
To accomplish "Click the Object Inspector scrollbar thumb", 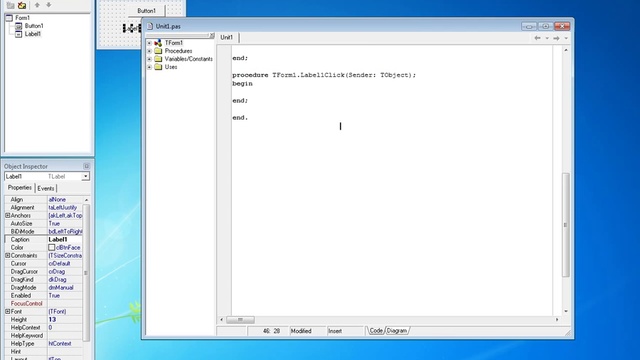I will pyautogui.click(x=86, y=273).
